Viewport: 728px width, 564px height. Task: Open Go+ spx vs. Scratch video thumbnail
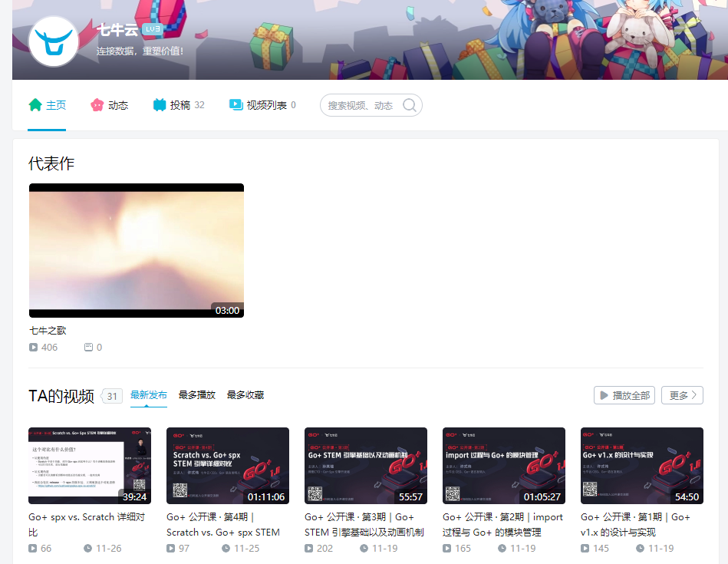tap(90, 466)
